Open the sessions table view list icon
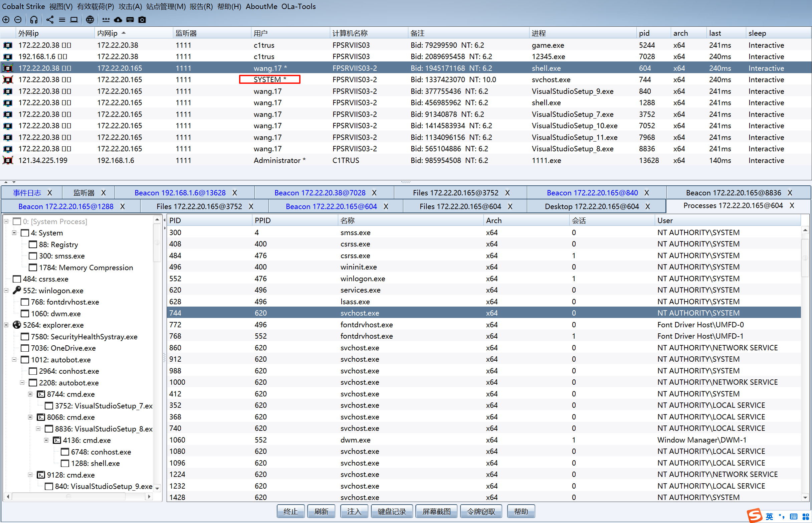Screen dimensions: 812x523 pyautogui.click(x=62, y=19)
